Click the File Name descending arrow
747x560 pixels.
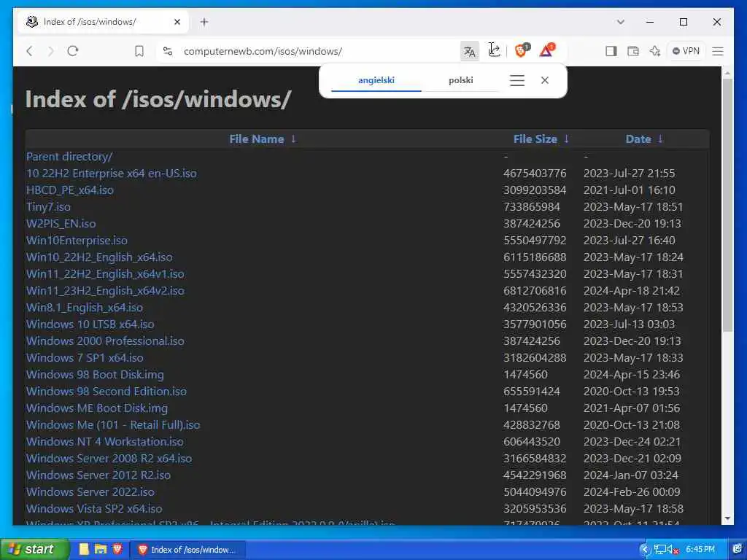(x=293, y=139)
